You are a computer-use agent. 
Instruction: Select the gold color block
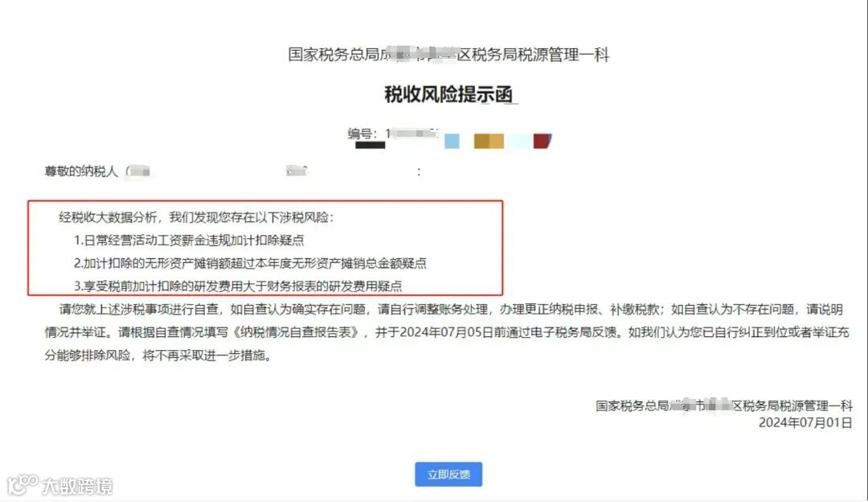pos(489,142)
